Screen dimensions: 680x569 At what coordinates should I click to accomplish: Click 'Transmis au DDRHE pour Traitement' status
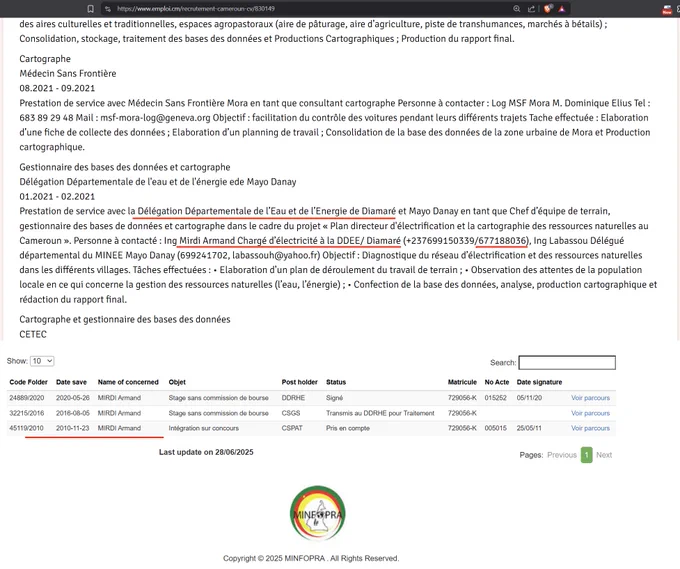[380, 413]
